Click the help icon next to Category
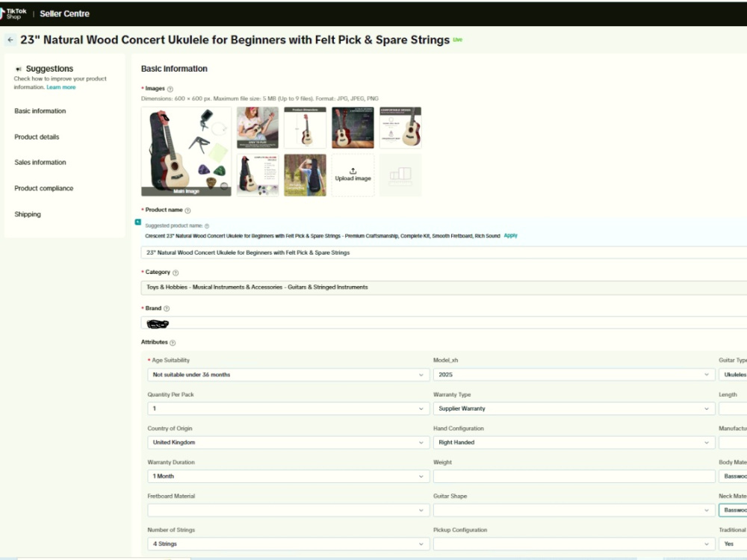 [x=176, y=273]
